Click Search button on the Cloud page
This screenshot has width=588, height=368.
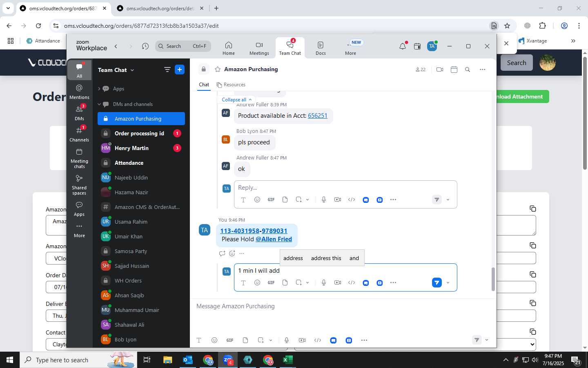click(517, 63)
